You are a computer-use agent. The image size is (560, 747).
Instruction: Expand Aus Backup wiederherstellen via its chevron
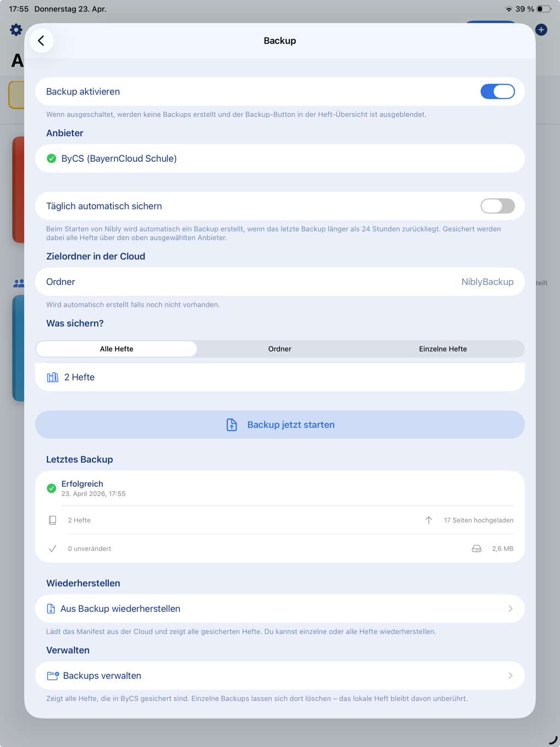[x=510, y=608]
